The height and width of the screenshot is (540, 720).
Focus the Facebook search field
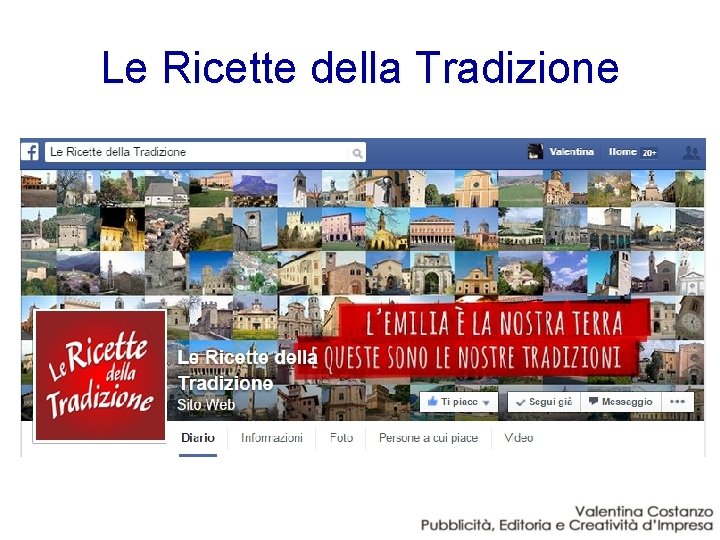pos(205,152)
